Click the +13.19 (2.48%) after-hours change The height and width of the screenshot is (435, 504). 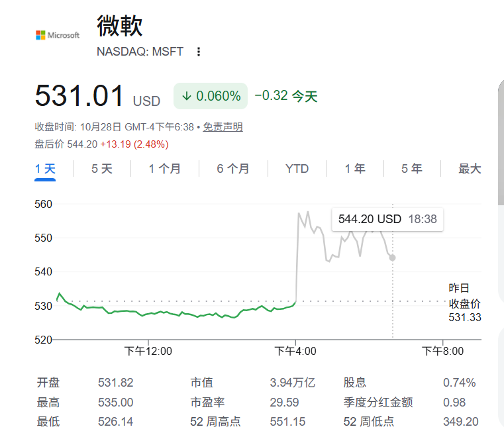point(134,144)
